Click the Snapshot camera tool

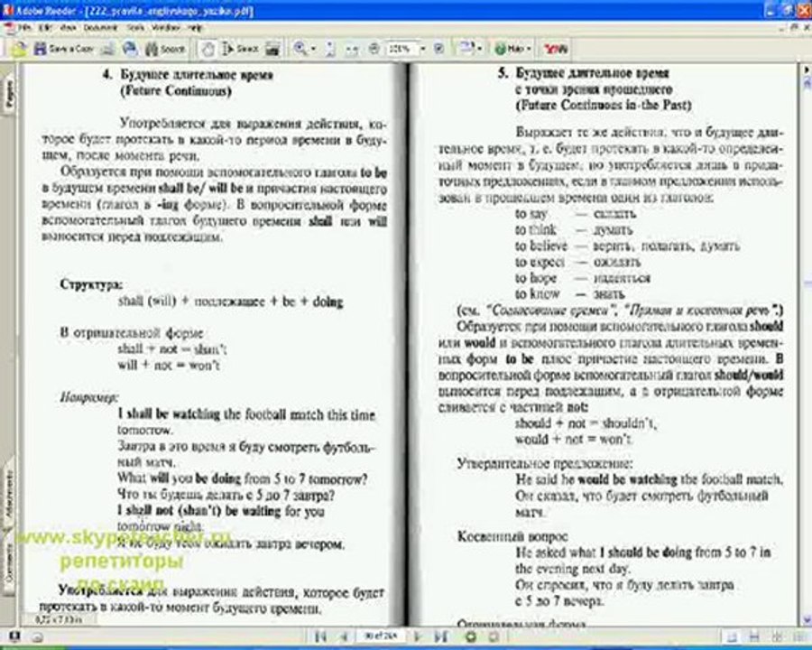click(x=272, y=50)
